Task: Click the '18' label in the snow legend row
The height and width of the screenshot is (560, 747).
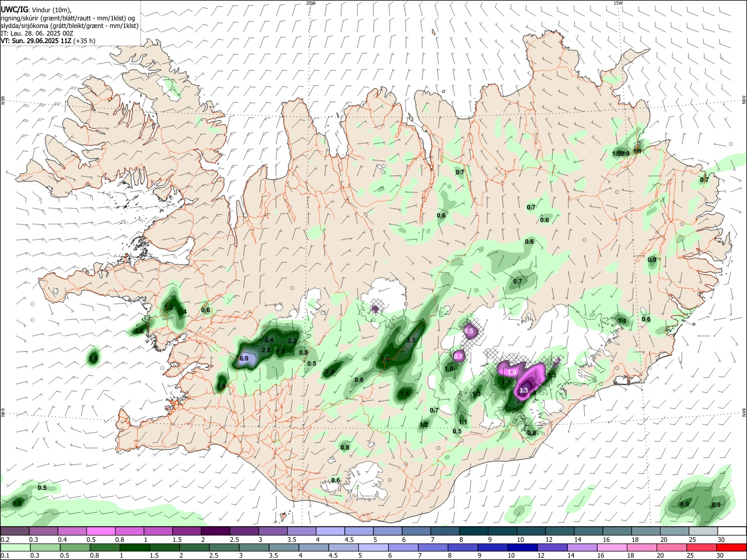Action: [x=635, y=540]
